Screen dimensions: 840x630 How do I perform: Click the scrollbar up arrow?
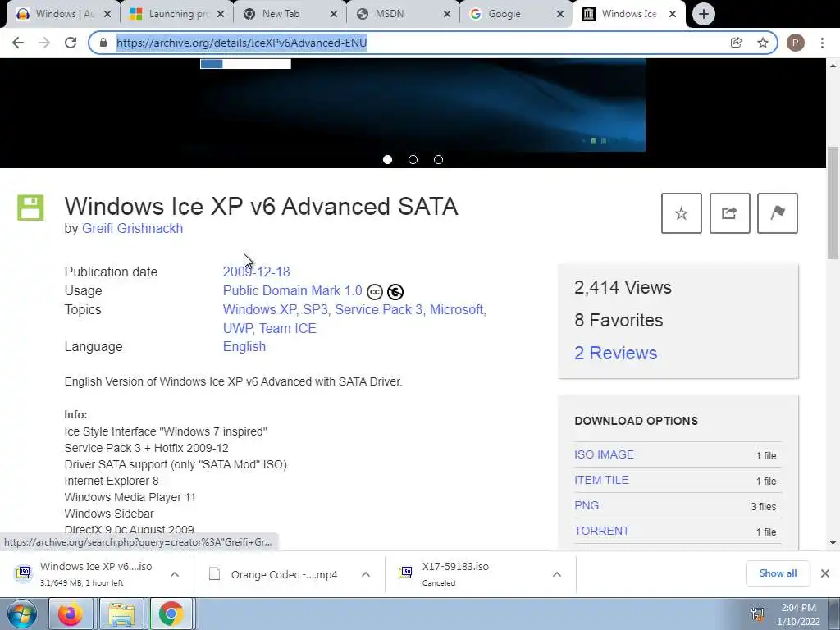[x=833, y=66]
